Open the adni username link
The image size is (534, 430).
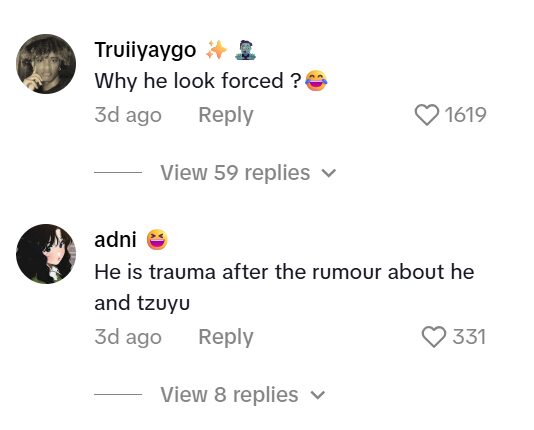(115, 239)
